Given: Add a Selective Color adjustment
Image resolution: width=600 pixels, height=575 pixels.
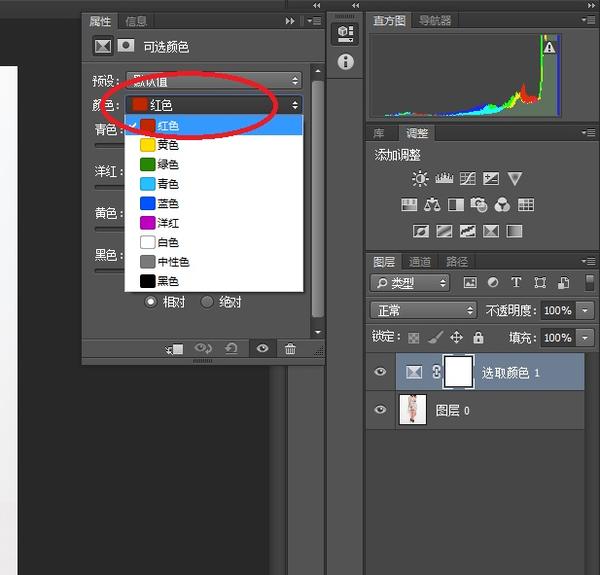Looking at the screenshot, I should [x=491, y=231].
